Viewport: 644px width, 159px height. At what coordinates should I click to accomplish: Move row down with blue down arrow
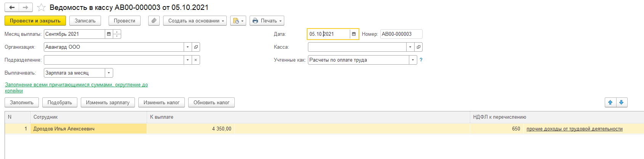click(622, 102)
